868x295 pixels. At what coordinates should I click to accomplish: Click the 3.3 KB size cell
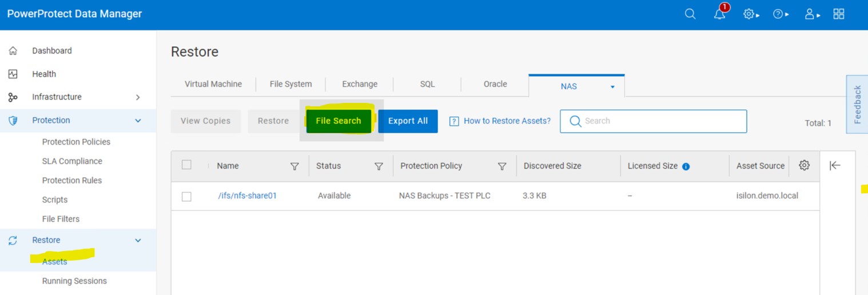535,196
